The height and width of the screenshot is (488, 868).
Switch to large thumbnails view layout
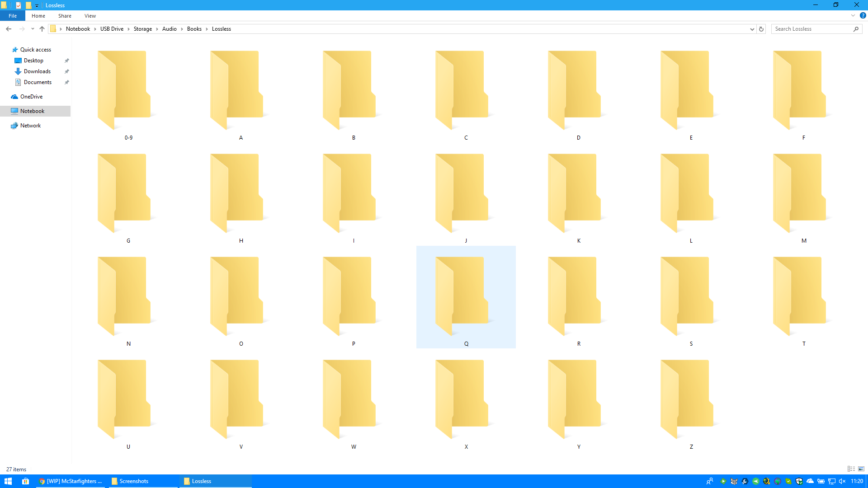point(861,469)
